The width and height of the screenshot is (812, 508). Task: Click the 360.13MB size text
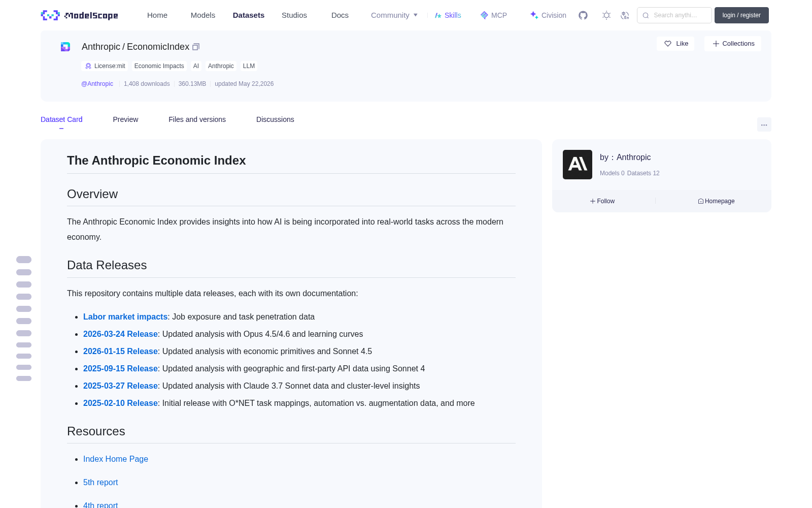192,84
